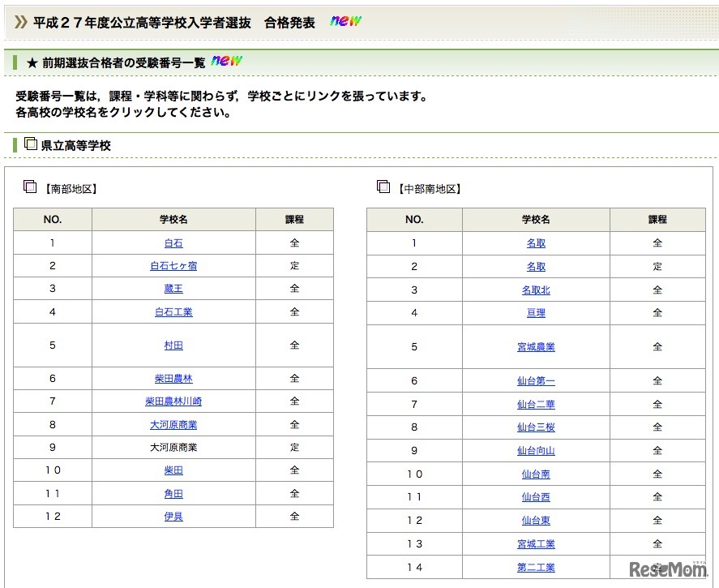
Task: Click the icon next to 【南部地区】
Action: (x=31, y=186)
